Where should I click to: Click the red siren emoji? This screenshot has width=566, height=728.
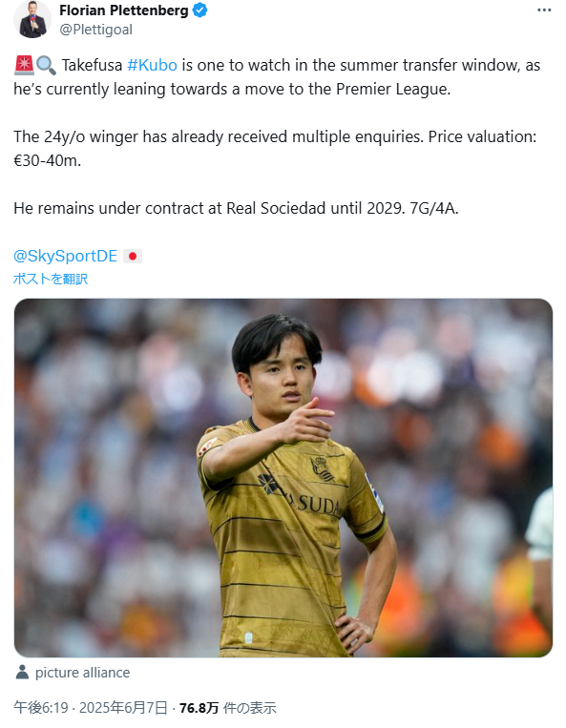click(x=24, y=65)
